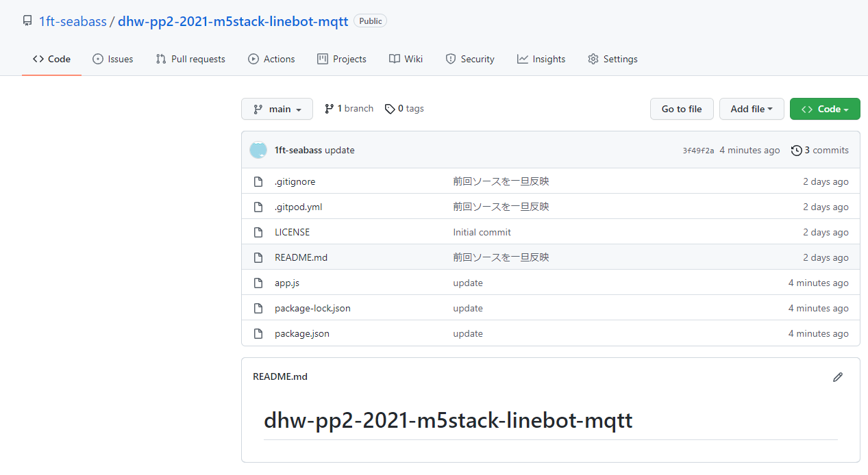The height and width of the screenshot is (475, 868).
Task: Open 1ft-seabass author link in commit bar
Action: tap(298, 150)
